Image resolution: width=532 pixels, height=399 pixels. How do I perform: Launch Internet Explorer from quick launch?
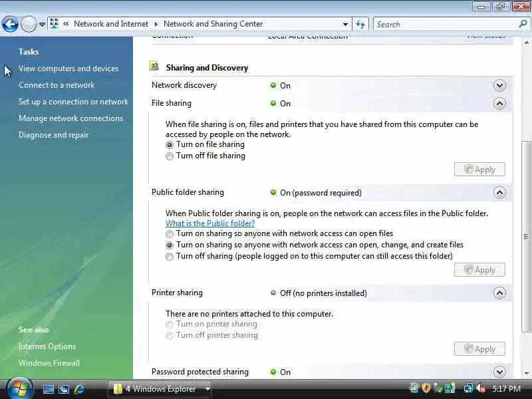pyautogui.click(x=79, y=389)
